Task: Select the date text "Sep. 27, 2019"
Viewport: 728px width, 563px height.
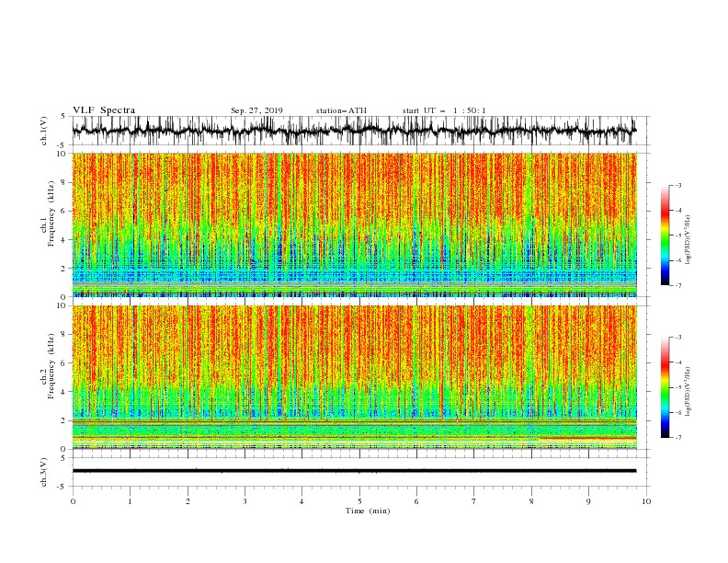Action: click(256, 110)
